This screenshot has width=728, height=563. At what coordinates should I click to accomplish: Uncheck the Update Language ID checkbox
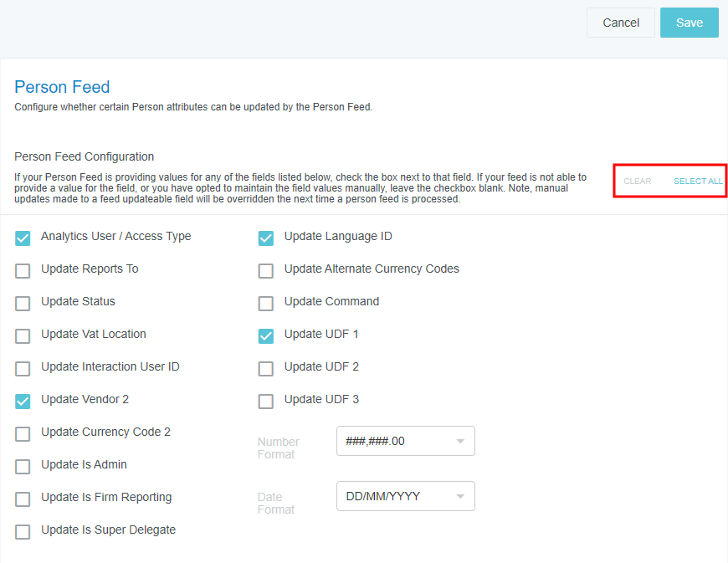tap(266, 238)
